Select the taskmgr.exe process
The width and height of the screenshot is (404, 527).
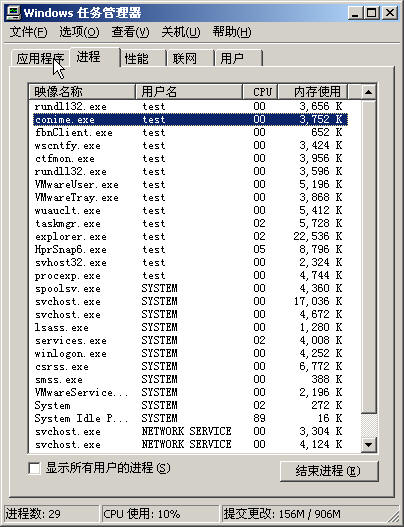click(x=68, y=224)
